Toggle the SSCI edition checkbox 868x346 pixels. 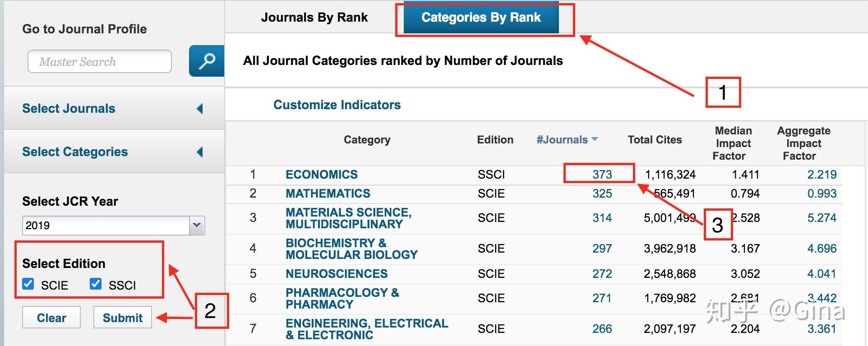tap(96, 284)
